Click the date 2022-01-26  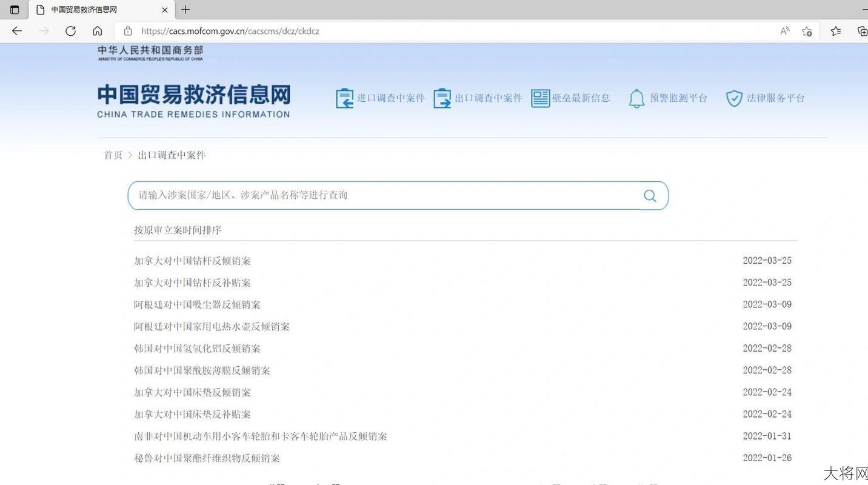click(767, 458)
